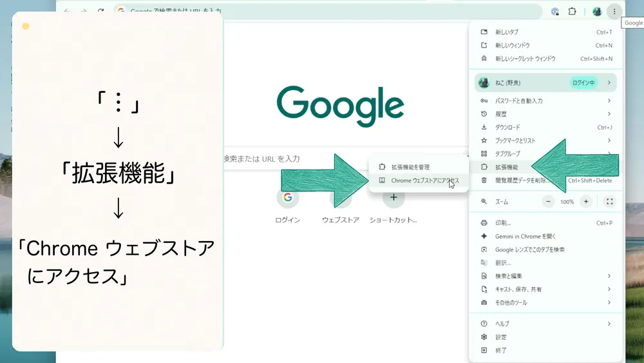The height and width of the screenshot is (363, 644).
Task: Click the Google G icon in the address bar
Action: click(121, 11)
